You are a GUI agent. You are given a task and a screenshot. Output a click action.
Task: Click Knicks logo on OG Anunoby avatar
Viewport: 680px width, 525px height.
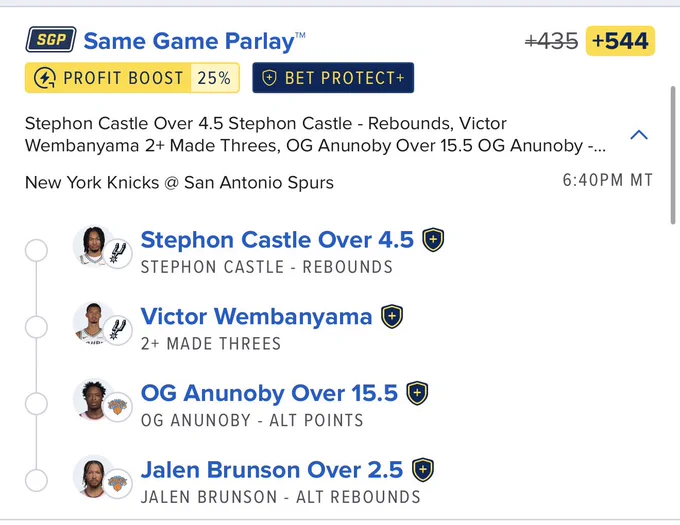click(118, 407)
